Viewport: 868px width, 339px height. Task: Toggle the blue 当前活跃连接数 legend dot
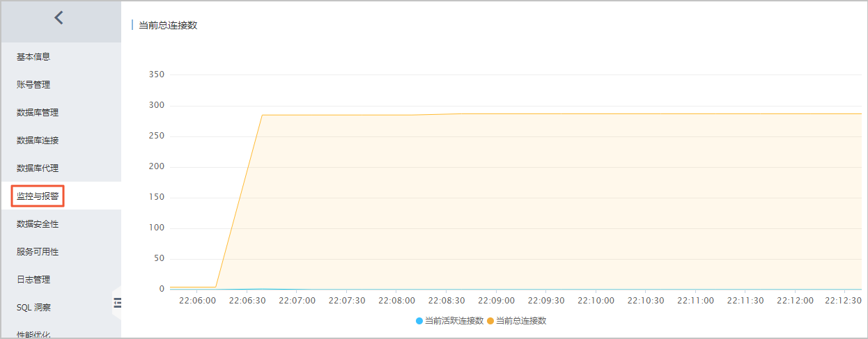pos(419,321)
